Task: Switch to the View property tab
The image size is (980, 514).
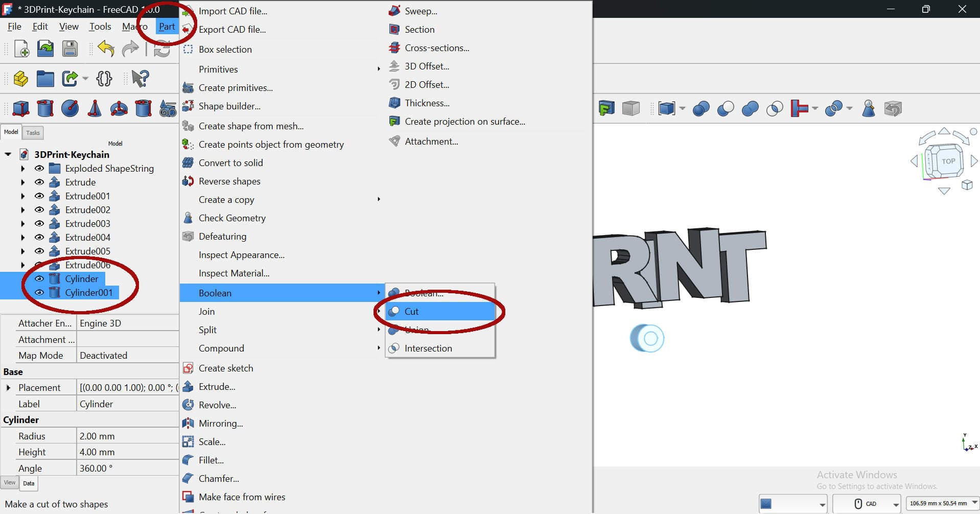Action: click(x=10, y=483)
